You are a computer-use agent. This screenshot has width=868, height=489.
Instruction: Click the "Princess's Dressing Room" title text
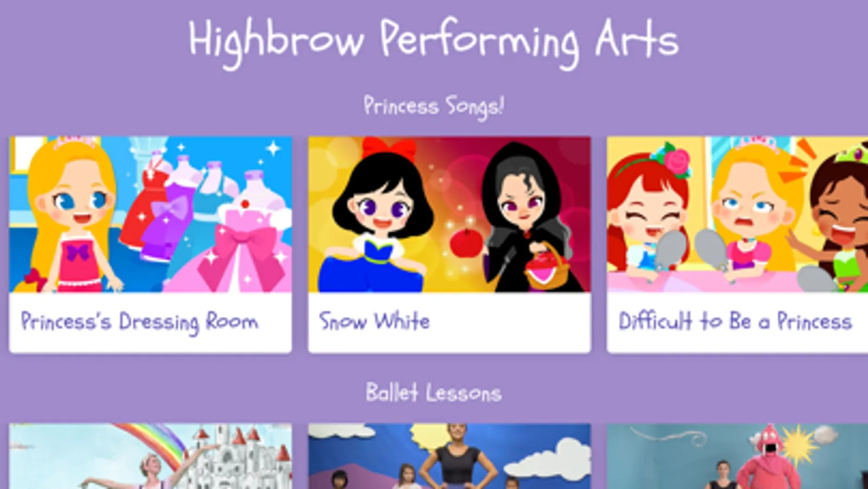pos(140,322)
